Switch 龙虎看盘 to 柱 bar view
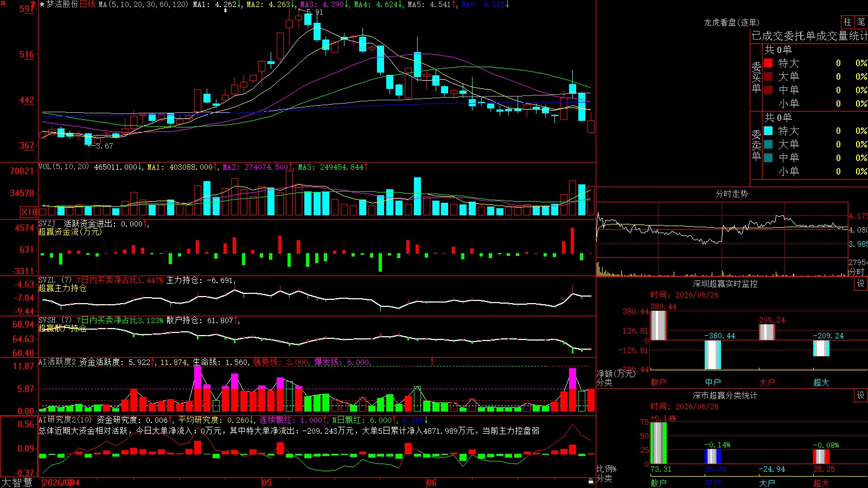The height and width of the screenshot is (488, 868). [x=847, y=22]
